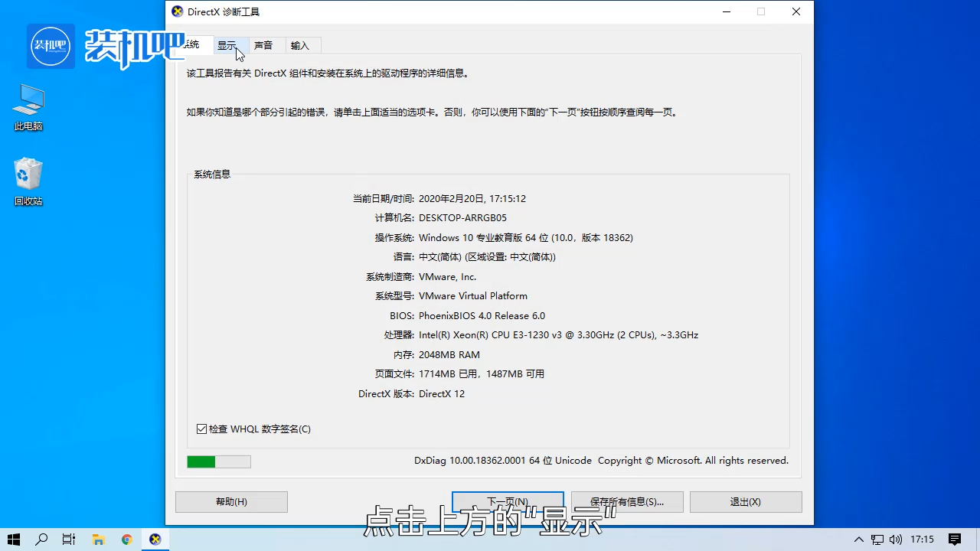This screenshot has height=551, width=980.
Task: Switch to the 声音 tab
Action: (263, 45)
